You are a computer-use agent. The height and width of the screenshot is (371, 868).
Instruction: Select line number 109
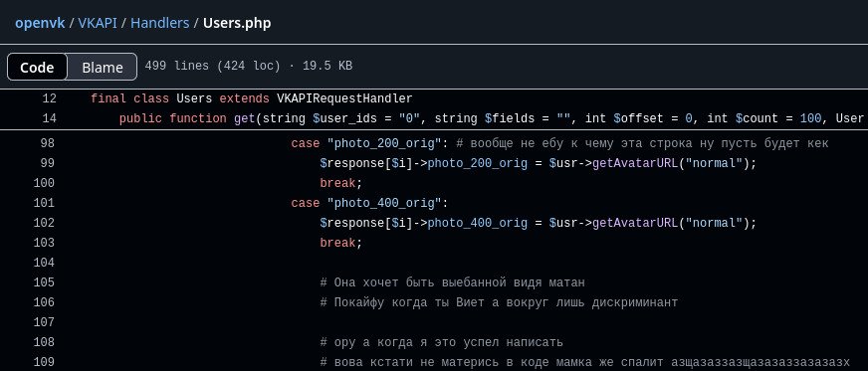[44, 363]
